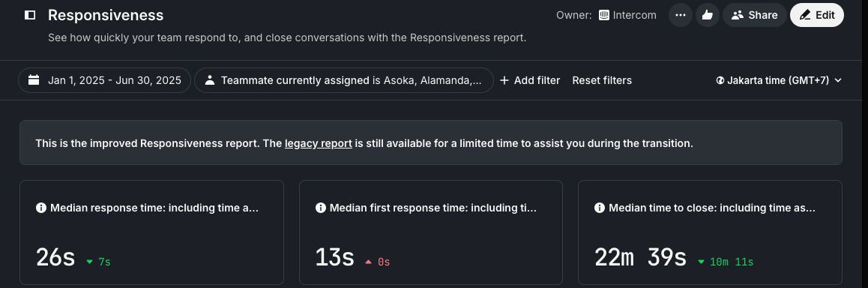868x288 pixels.
Task: Click the person icon in teammate filter
Action: click(209, 80)
